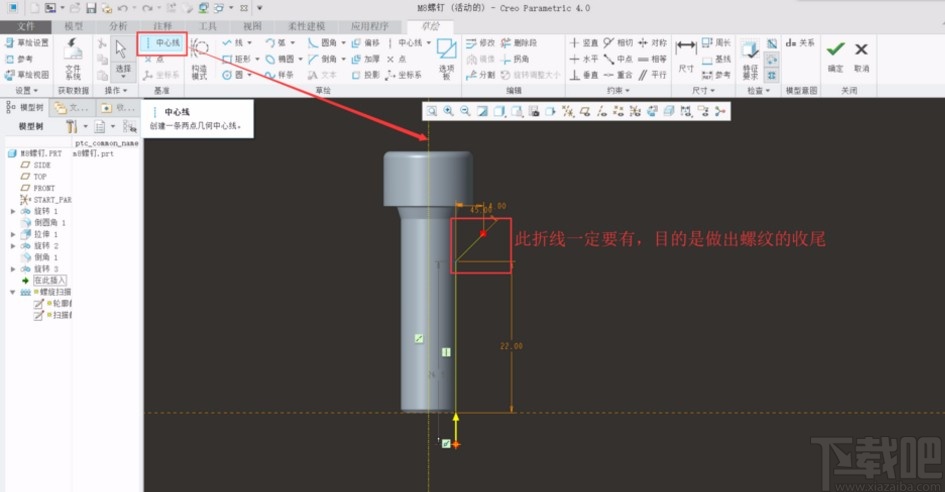
Task: Choose the 倒角 chamfer sketch tool
Action: (323, 59)
